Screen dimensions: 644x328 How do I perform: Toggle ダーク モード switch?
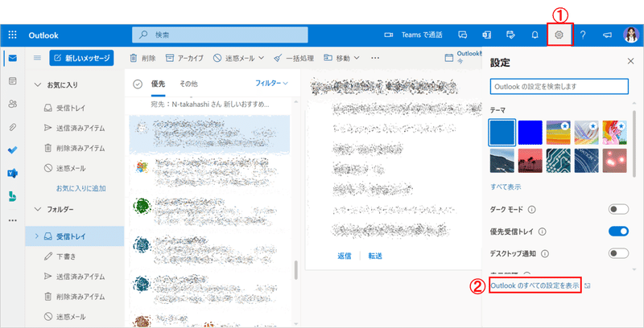pyautogui.click(x=618, y=210)
